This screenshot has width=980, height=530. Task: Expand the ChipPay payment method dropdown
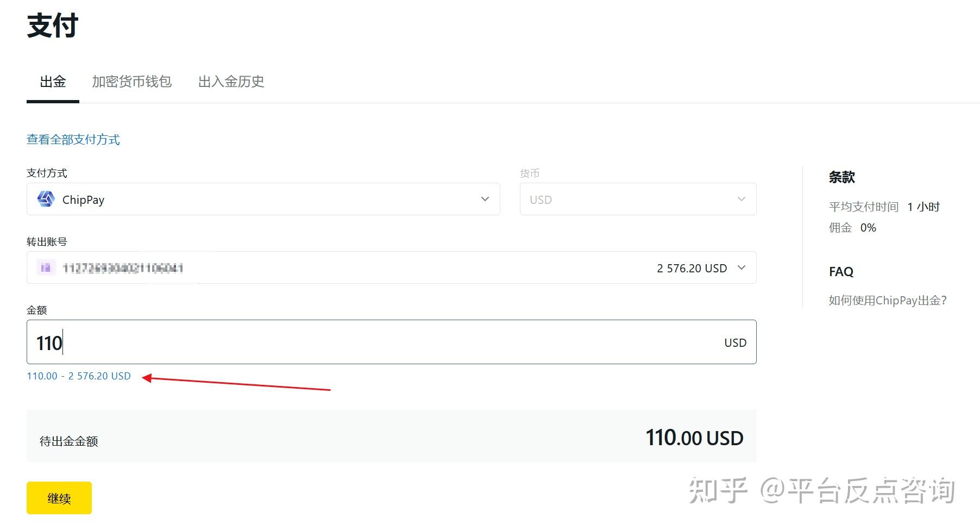pyautogui.click(x=263, y=199)
